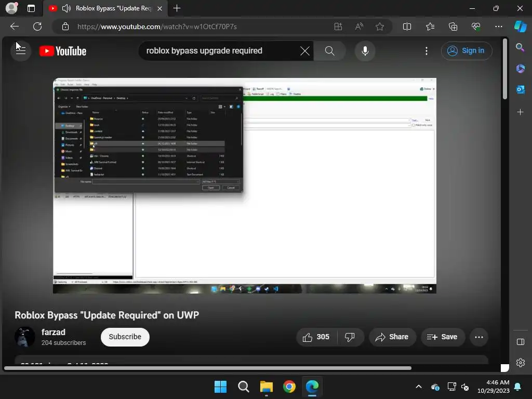The height and width of the screenshot is (399, 532).
Task: Open a new browser tab
Action: pos(177,8)
